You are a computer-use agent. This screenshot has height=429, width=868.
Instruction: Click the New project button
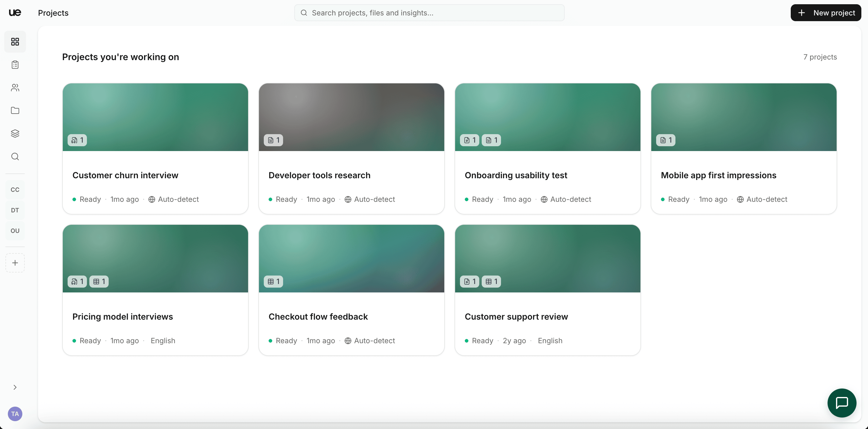826,13
